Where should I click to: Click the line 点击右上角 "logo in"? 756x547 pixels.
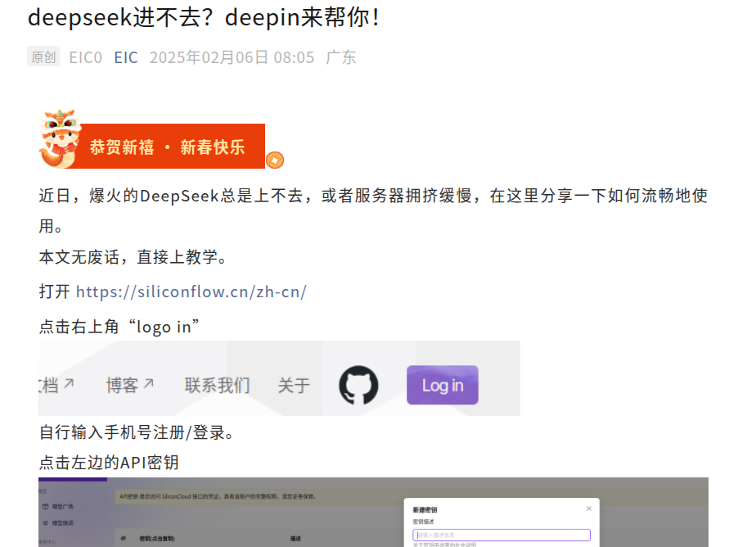[119, 327]
